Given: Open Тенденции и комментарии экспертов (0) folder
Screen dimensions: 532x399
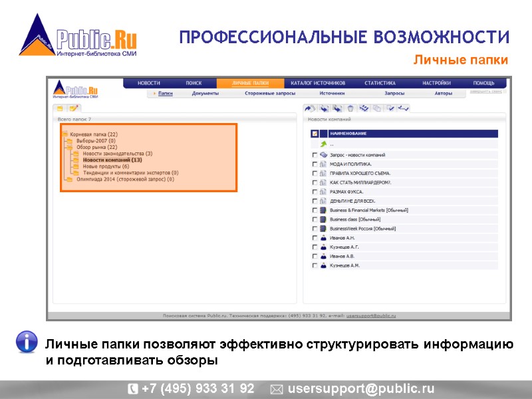Looking at the screenshot, I should click(x=130, y=173).
